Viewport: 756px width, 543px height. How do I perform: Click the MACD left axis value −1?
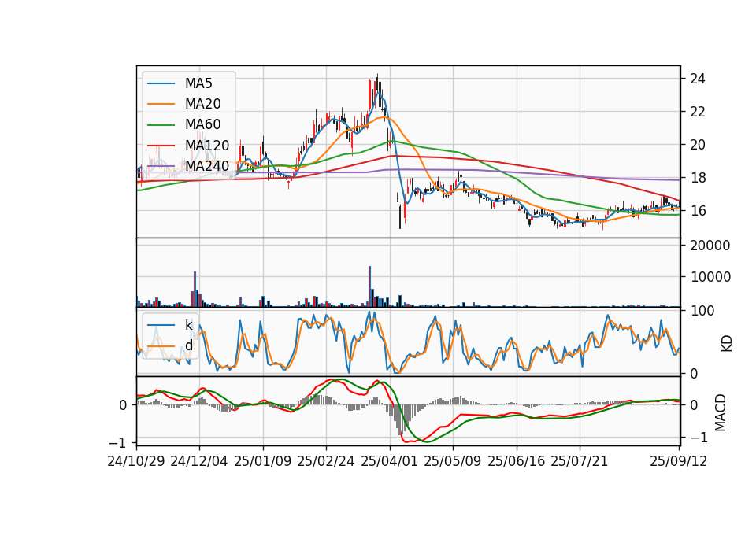click(x=118, y=443)
